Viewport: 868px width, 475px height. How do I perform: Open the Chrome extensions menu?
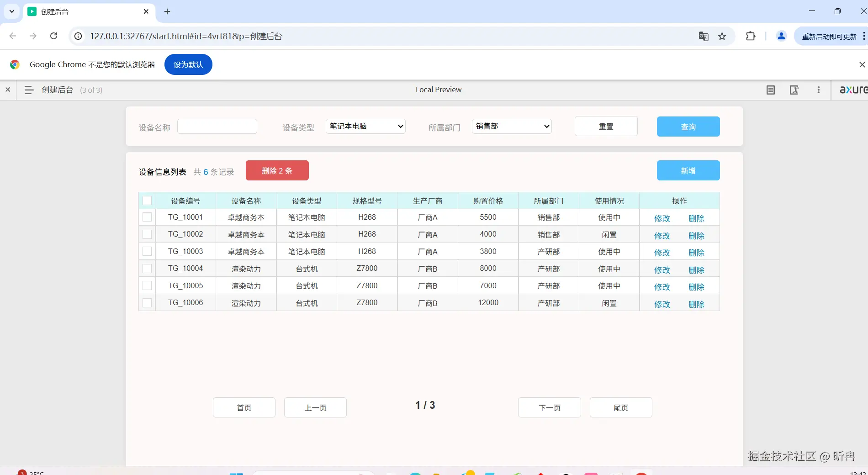(751, 36)
